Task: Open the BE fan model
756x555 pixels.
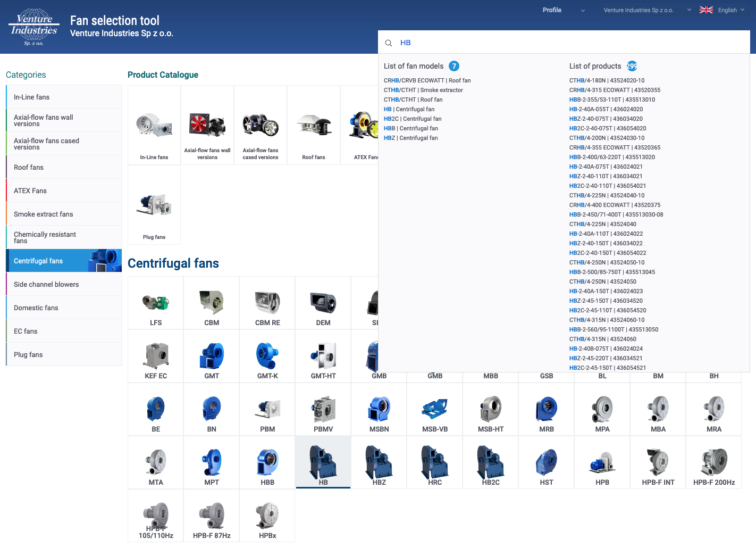Action: point(156,409)
